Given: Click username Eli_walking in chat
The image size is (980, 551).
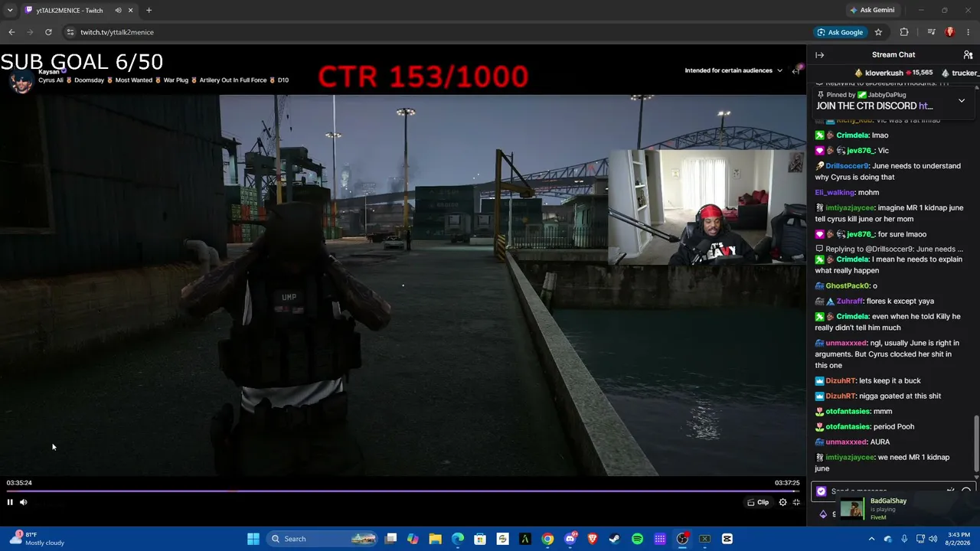Looking at the screenshot, I should (x=835, y=193).
